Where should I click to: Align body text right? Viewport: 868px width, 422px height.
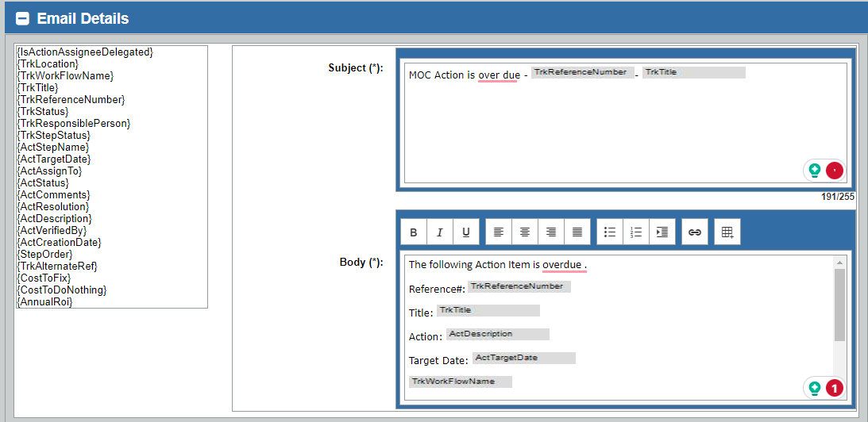coord(551,232)
